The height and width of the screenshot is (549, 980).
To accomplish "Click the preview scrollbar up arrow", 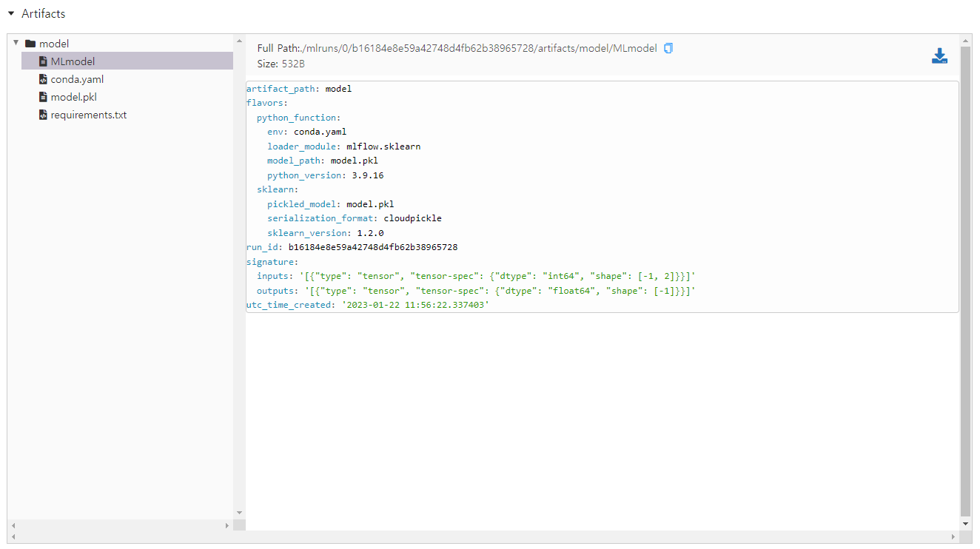I will [x=965, y=39].
